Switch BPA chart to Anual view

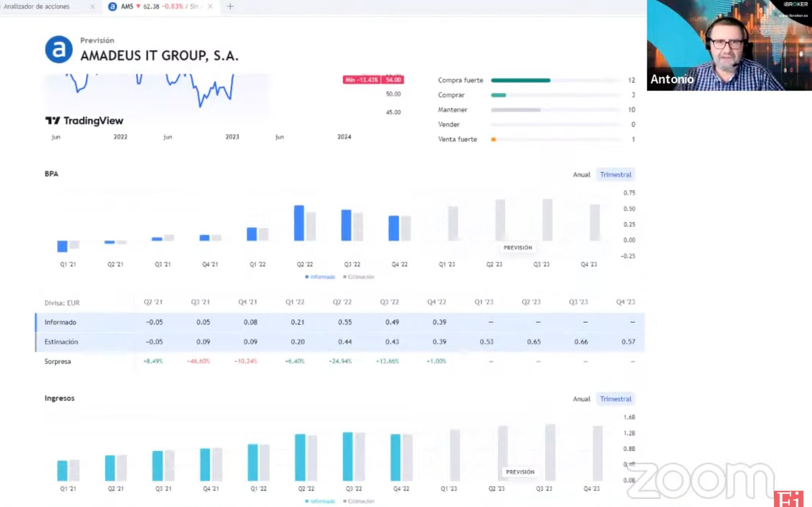pos(582,174)
